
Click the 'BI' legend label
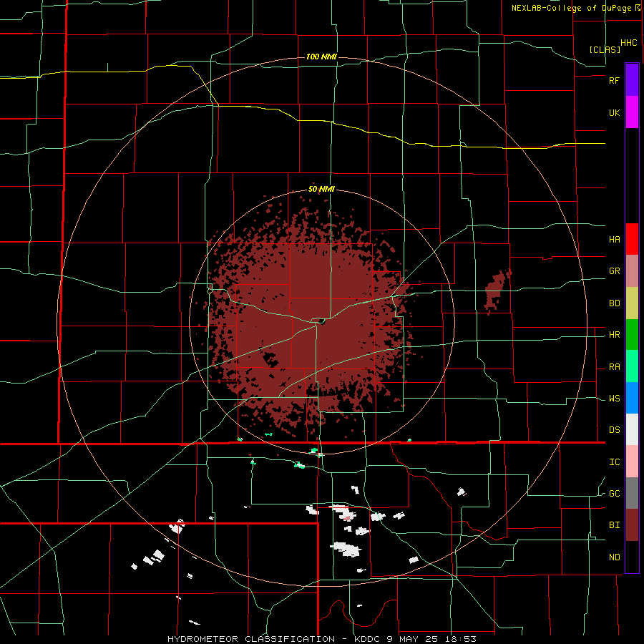pyautogui.click(x=614, y=525)
